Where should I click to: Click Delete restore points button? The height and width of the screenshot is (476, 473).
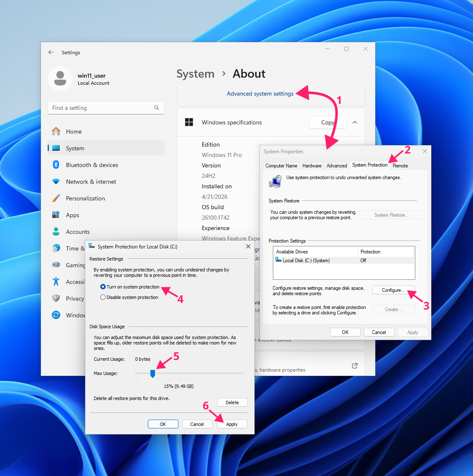pos(232,402)
